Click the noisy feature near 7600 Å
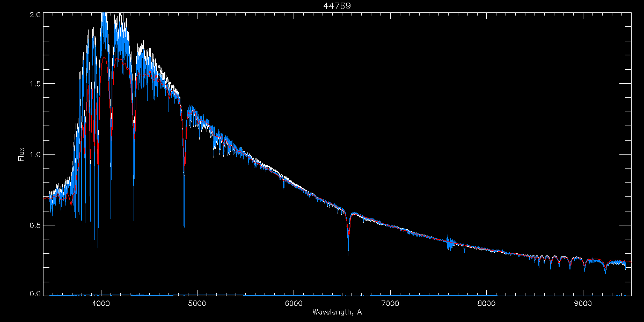Screen dimensions: 644x322 click(x=449, y=243)
